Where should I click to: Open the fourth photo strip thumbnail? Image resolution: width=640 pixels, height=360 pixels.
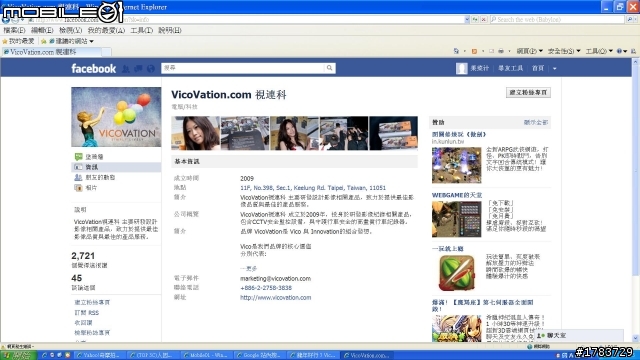(344, 133)
